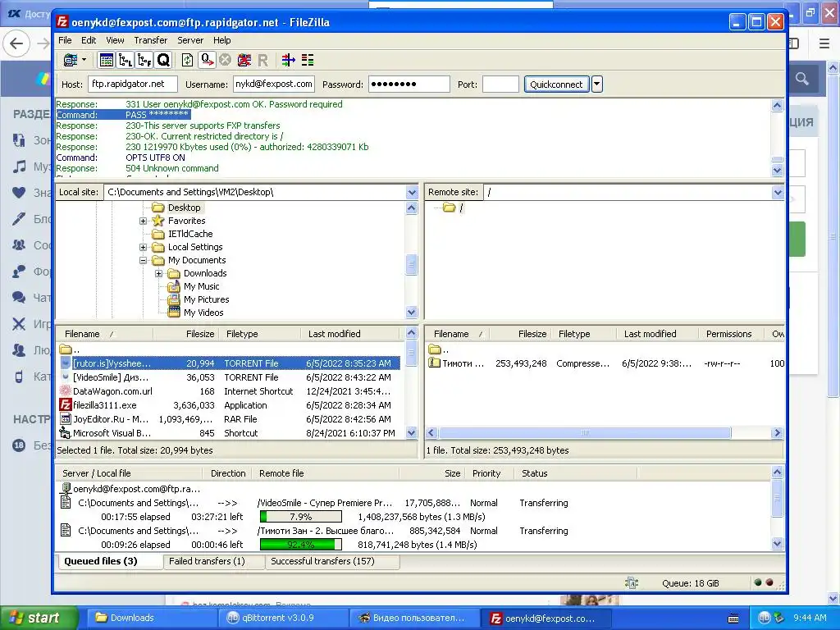The height and width of the screenshot is (630, 840).
Task: Switch to qBittorrent v3.0.9 taskbar item
Action: pos(282,618)
